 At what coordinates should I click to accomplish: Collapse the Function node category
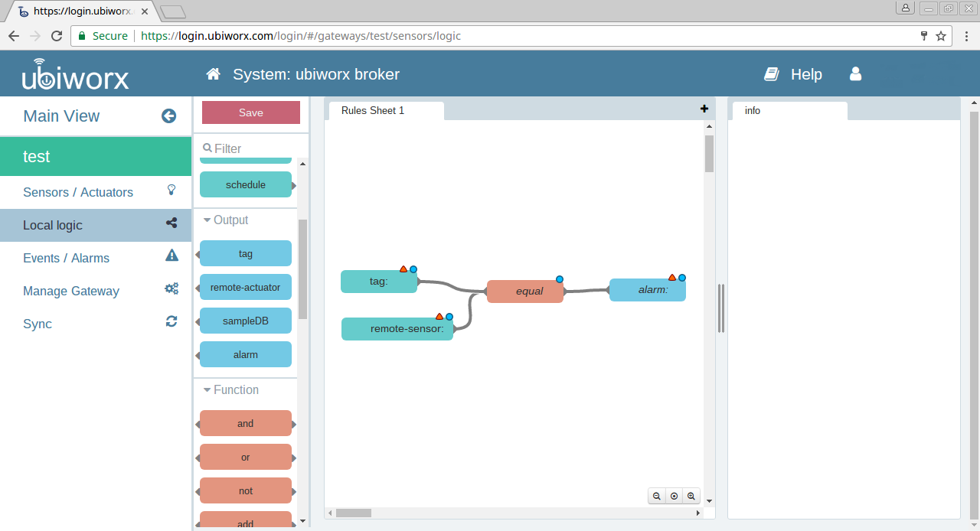tap(207, 390)
